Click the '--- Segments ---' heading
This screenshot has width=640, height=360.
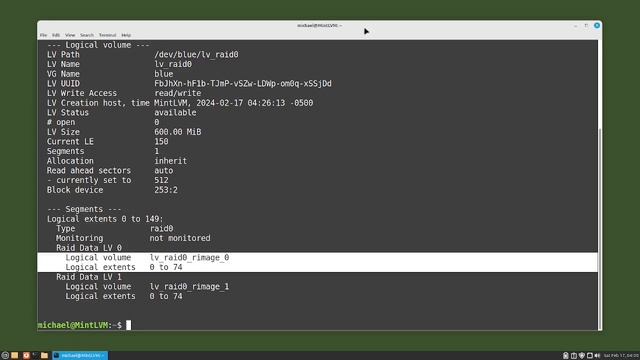tap(84, 209)
